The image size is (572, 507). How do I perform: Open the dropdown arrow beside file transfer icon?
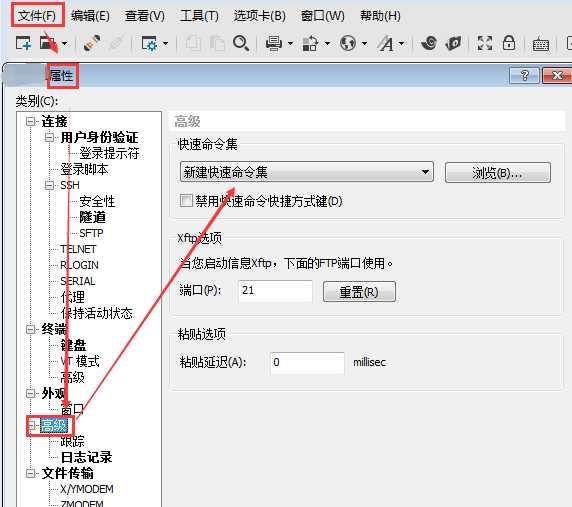pyautogui.click(x=328, y=43)
